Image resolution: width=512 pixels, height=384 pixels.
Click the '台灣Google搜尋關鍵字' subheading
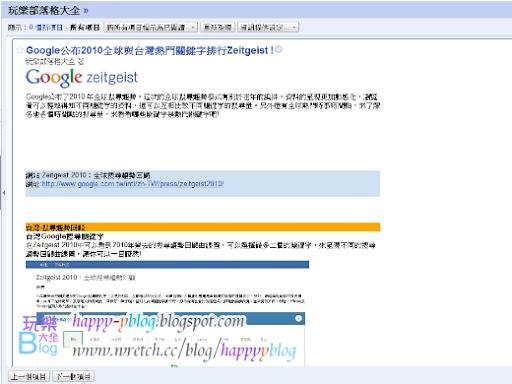click(65, 237)
